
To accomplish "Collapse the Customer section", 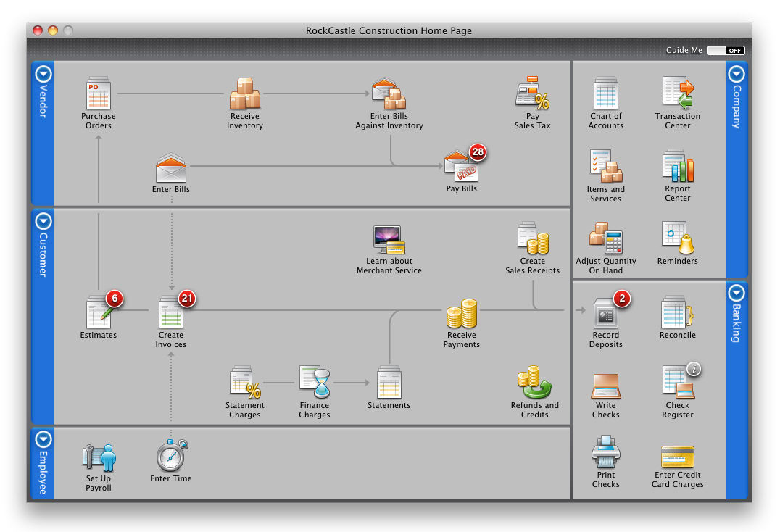I will 42,222.
